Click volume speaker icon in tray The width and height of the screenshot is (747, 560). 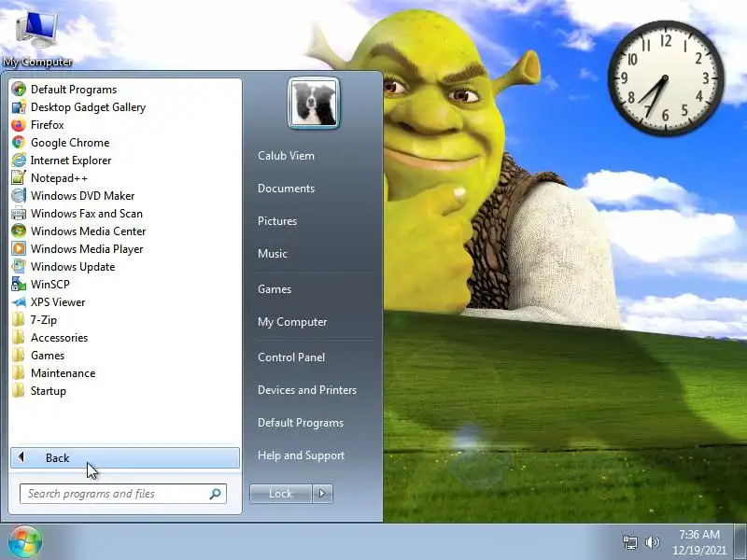(652, 542)
